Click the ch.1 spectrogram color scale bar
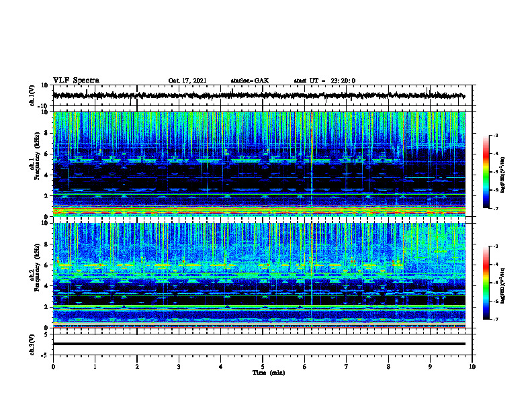532x411 pixels. (x=486, y=172)
